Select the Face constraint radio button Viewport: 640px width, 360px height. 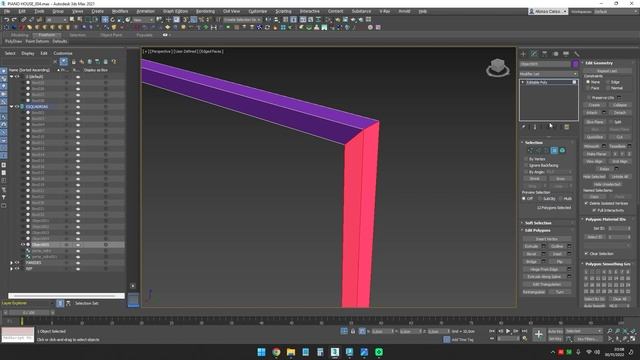pyautogui.click(x=588, y=88)
